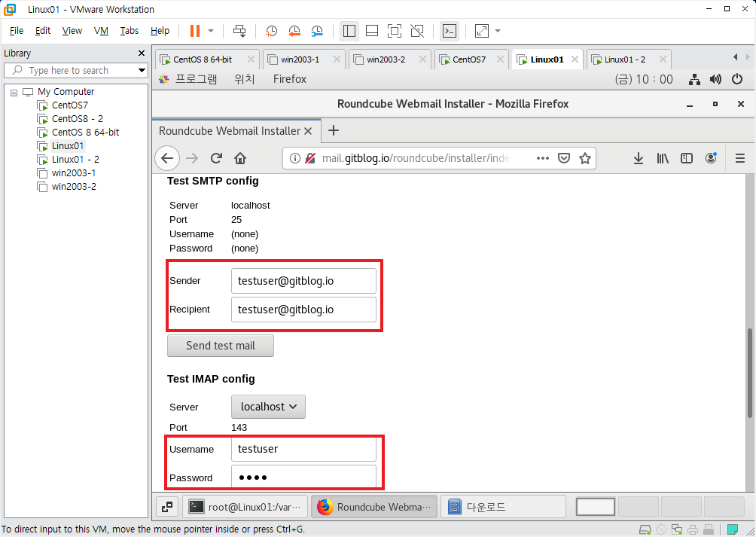756x537 pixels.
Task: Close the Library panel
Action: (142, 53)
